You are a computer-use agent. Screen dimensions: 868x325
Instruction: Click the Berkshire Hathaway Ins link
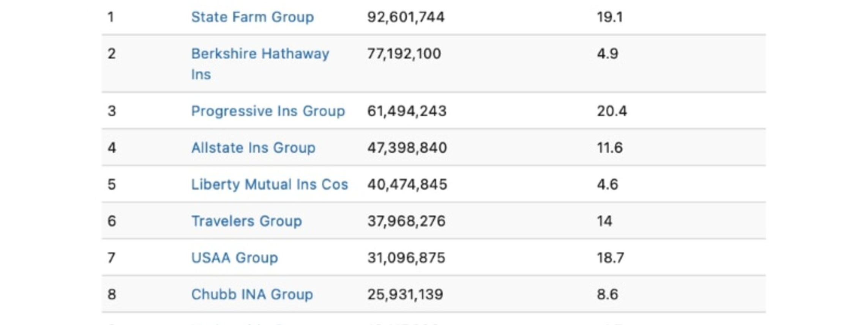[x=260, y=54]
